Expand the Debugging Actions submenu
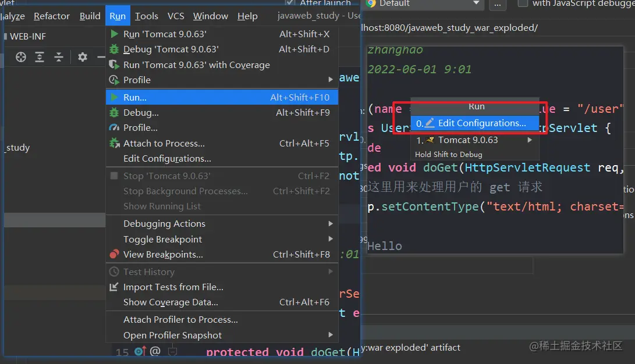This screenshot has width=635, height=364. (331, 224)
